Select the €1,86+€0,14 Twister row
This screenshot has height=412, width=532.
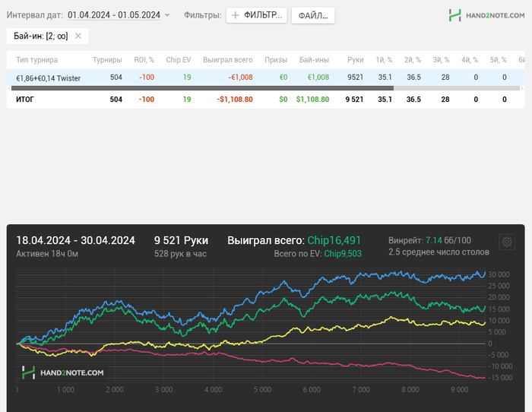[x=49, y=78]
